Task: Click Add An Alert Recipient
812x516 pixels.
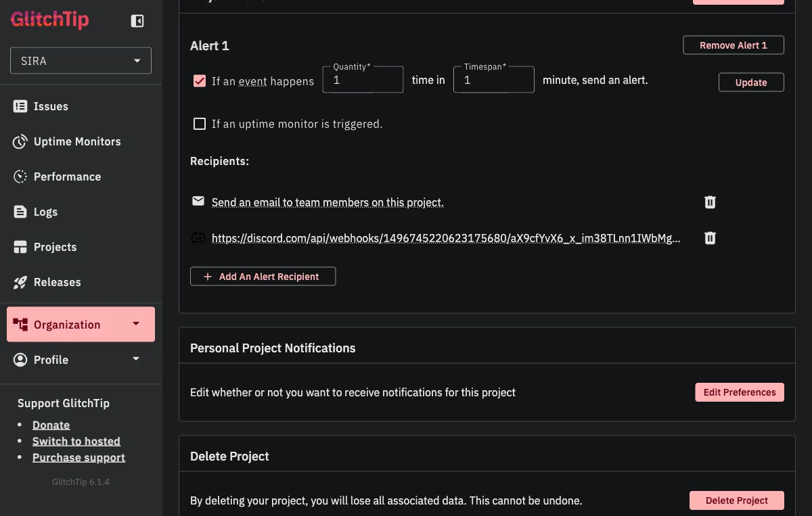Action: coord(263,277)
